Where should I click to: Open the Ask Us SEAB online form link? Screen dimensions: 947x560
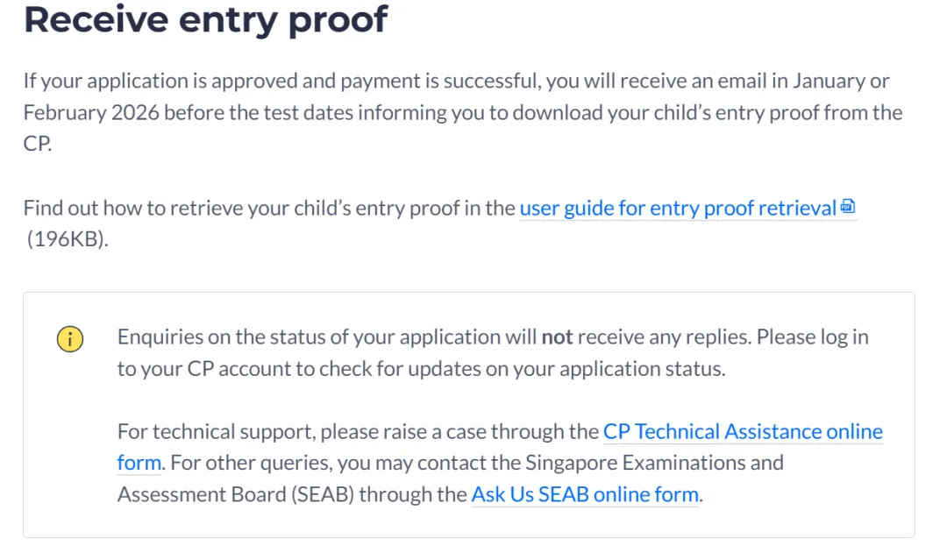coord(585,494)
